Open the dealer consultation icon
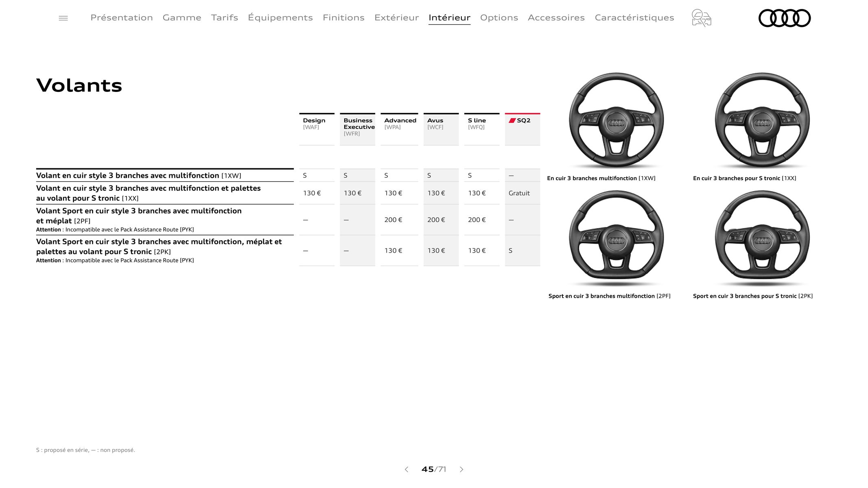This screenshot has width=868, height=488. coord(701,18)
